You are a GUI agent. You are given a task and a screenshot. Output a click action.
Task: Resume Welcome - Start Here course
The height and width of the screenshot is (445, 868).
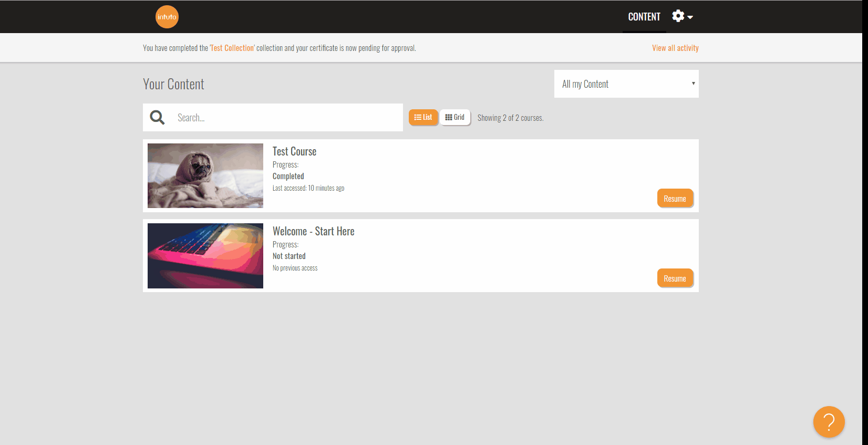pos(675,278)
